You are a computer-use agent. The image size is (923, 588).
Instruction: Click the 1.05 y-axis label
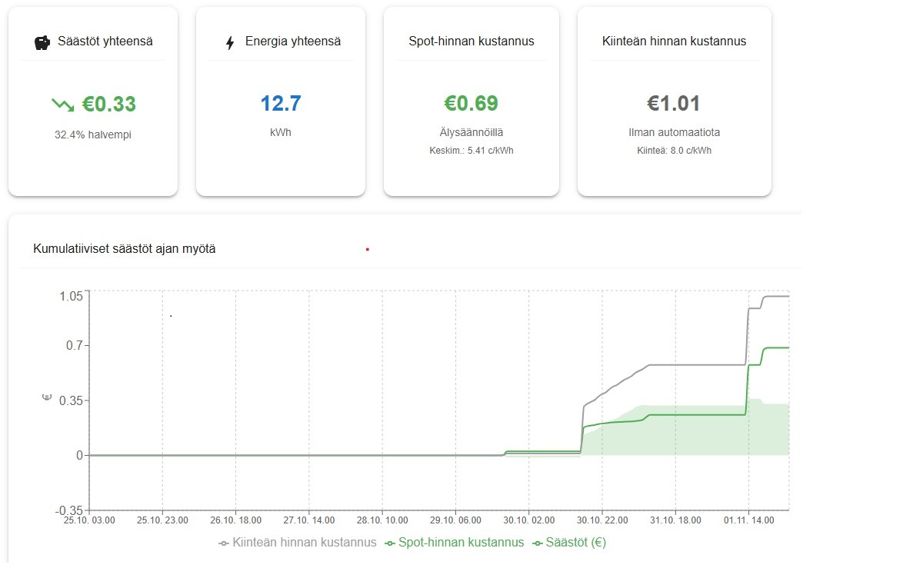(71, 297)
